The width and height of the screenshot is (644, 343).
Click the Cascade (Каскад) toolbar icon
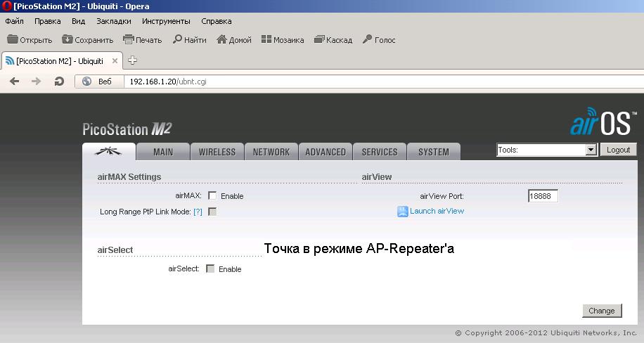click(319, 39)
